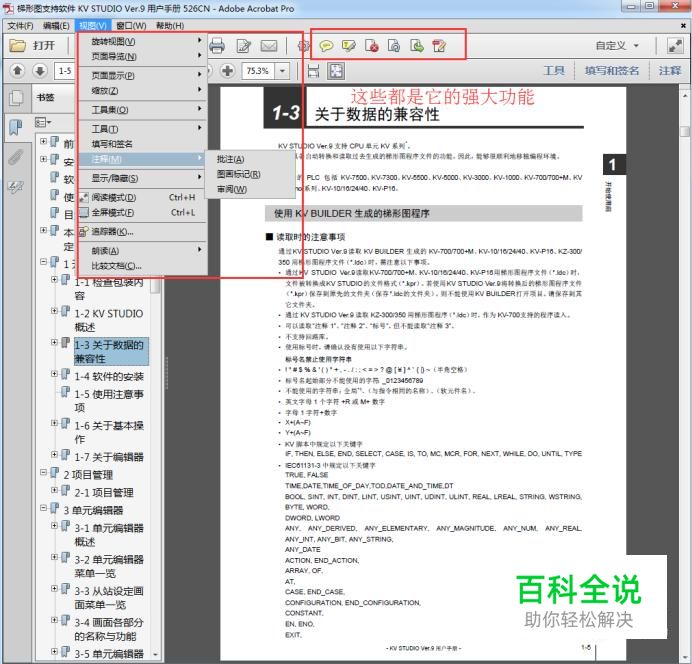Viewport: 692px width, 664px height.
Task: Click the Rotate page icon
Action: [x=394, y=45]
